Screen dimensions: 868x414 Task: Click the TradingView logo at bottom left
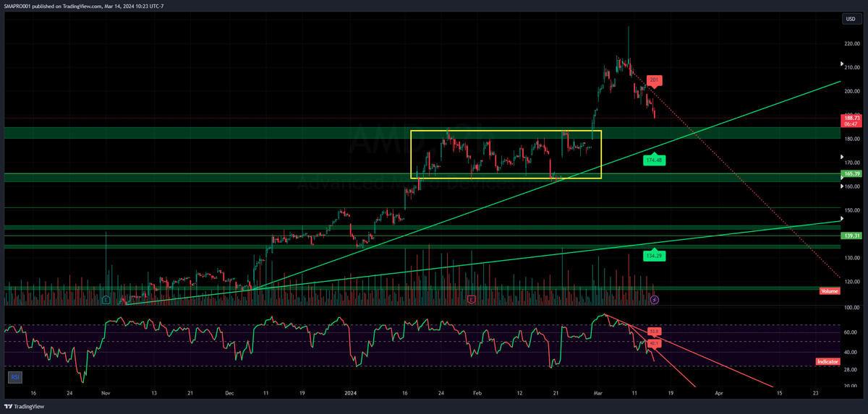25,405
